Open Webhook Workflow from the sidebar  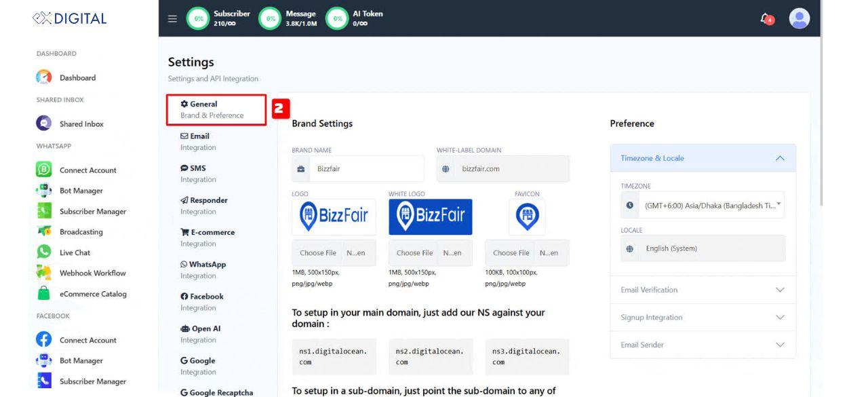[x=92, y=273]
